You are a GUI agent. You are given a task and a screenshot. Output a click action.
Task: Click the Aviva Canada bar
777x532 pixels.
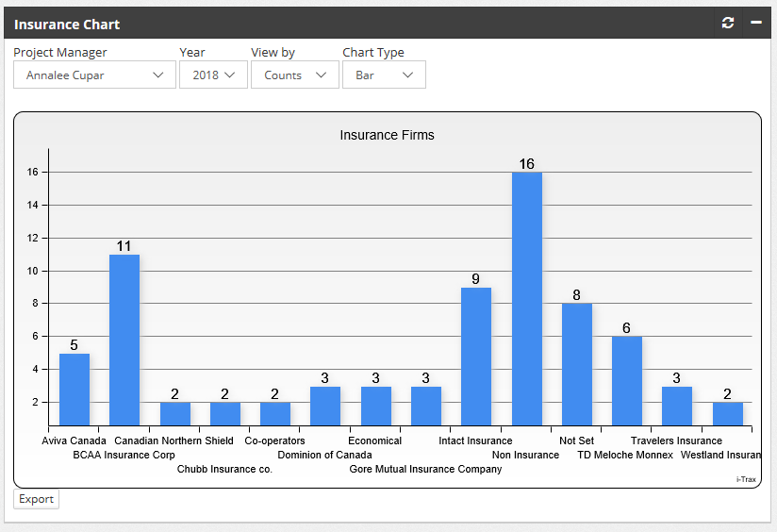tap(74, 390)
